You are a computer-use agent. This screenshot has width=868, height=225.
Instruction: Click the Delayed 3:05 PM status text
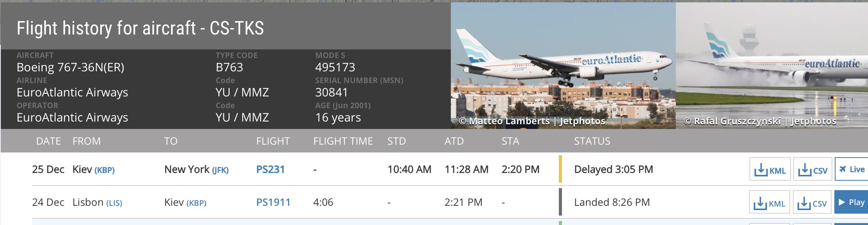pyautogui.click(x=613, y=169)
